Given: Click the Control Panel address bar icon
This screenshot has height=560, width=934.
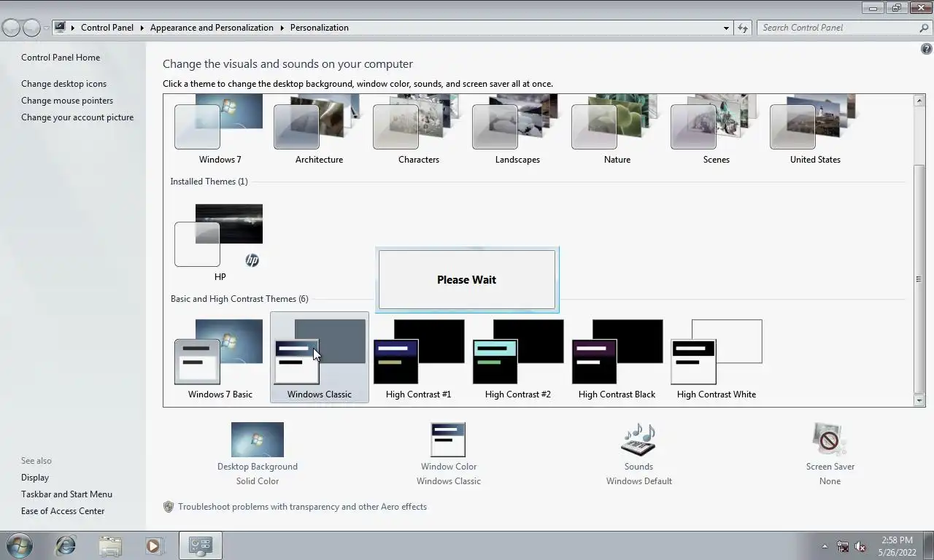Looking at the screenshot, I should pos(61,28).
